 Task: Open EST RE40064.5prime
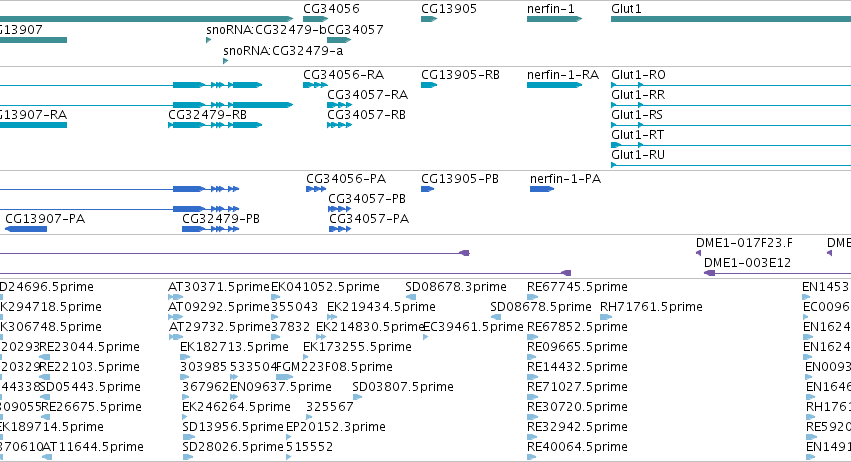(577, 448)
